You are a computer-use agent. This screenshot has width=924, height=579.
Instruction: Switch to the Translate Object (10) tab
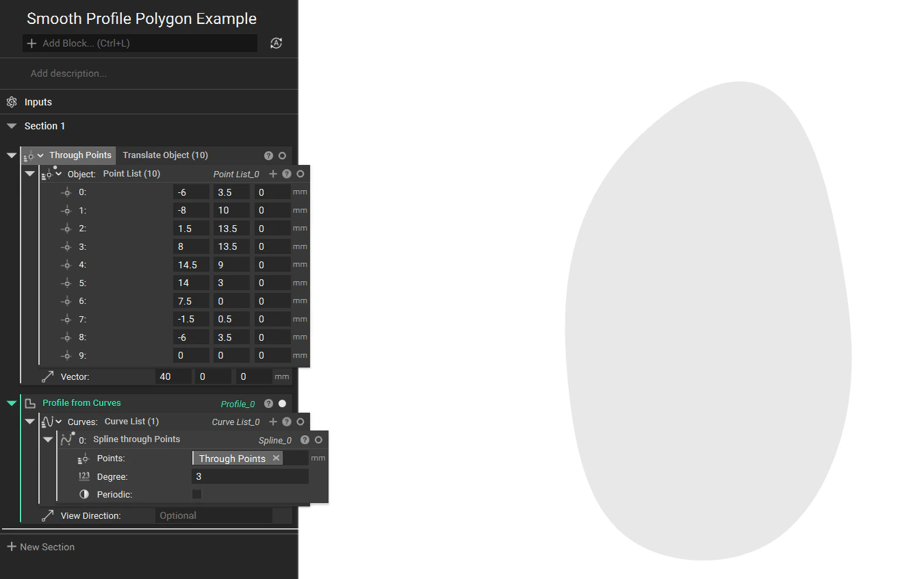(x=164, y=155)
